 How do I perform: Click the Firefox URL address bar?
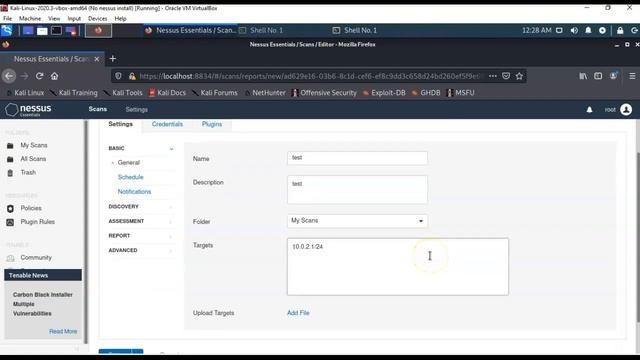click(310, 76)
